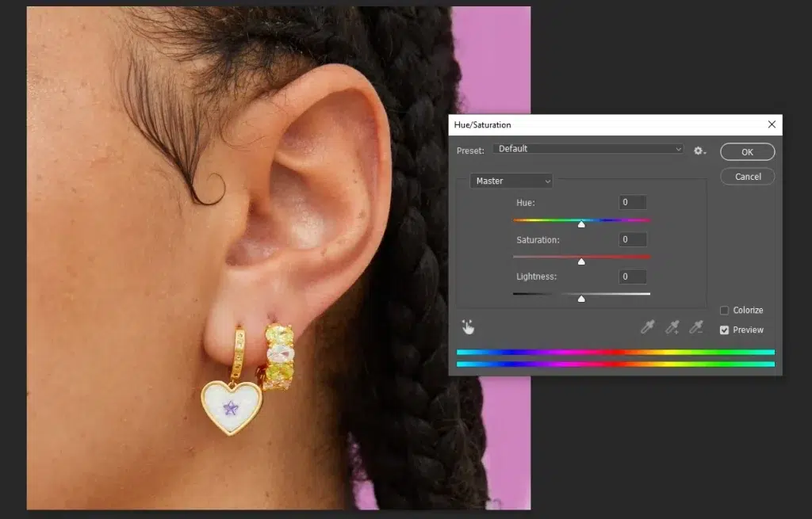
Task: Select the first eyedropper tool
Action: [x=648, y=326]
